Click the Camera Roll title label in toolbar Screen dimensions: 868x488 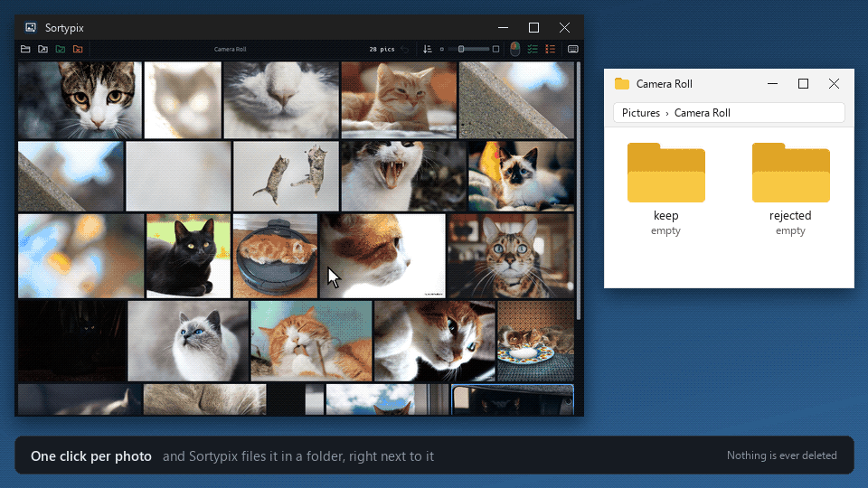231,49
